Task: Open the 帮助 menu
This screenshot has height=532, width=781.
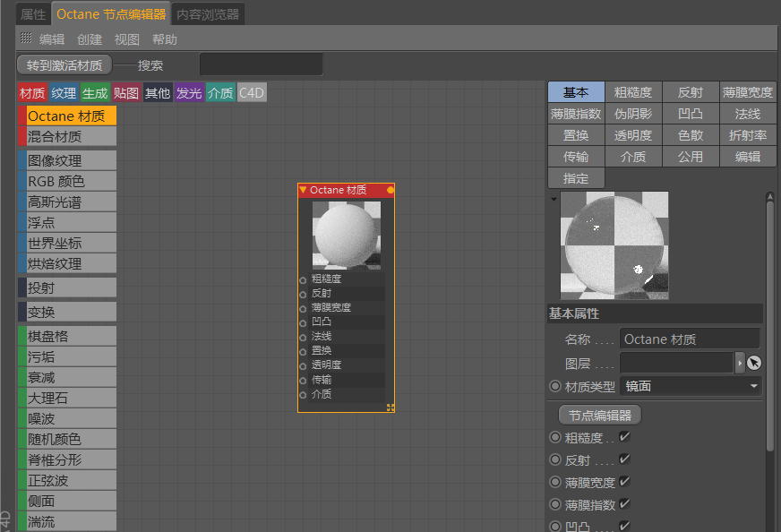Action: coord(165,39)
